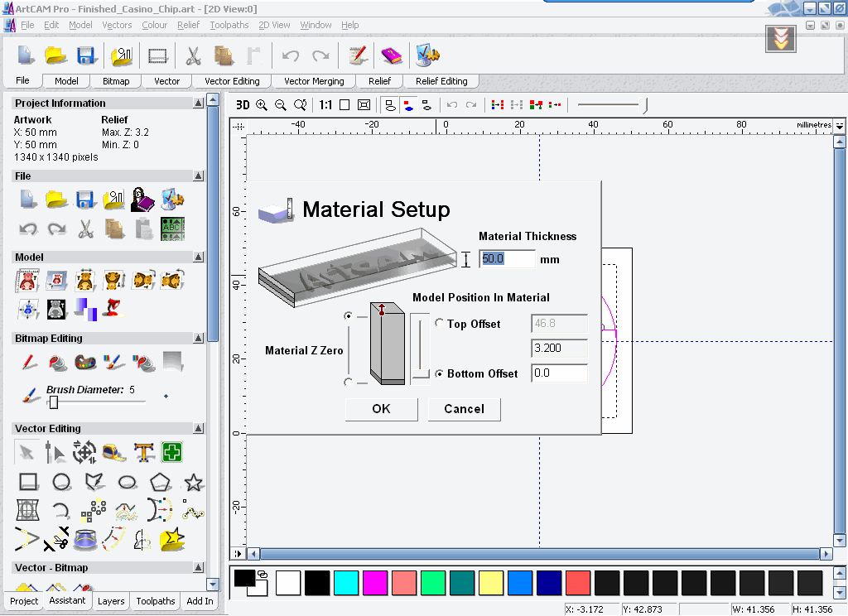Open the Toolpaths menu
The width and height of the screenshot is (848, 616).
coord(229,25)
